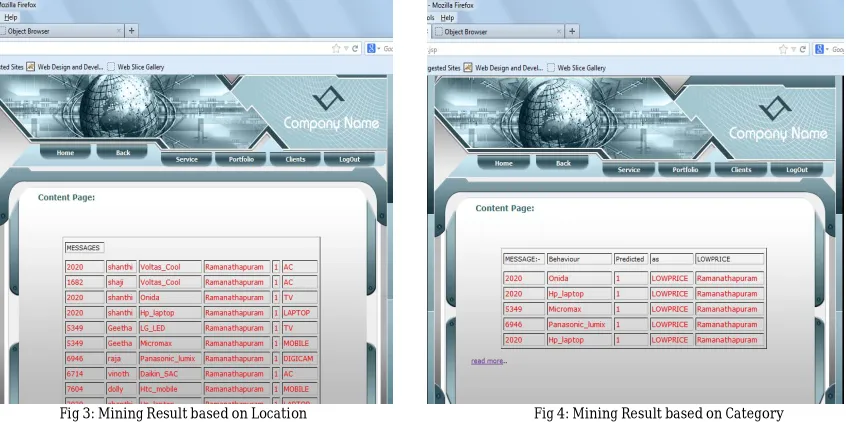The width and height of the screenshot is (846, 422).
Task: Open Web Slice Gallery bookmark in right window
Action: tap(576, 68)
